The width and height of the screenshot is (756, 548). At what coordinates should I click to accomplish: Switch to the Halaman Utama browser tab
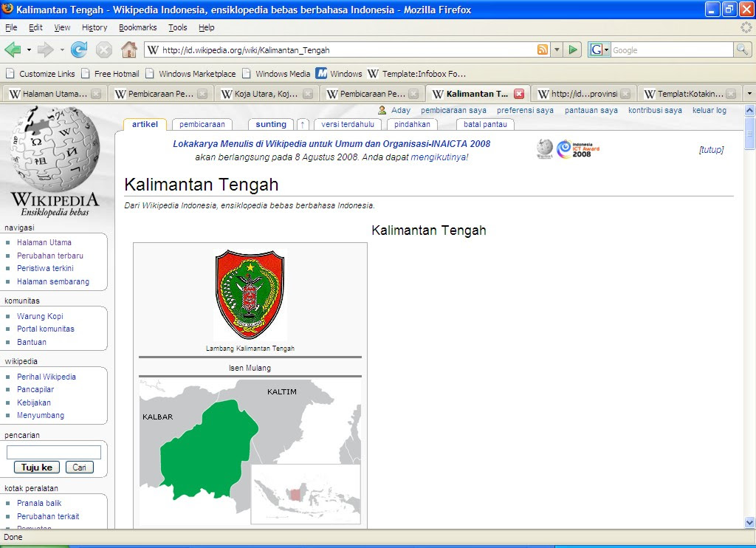55,94
